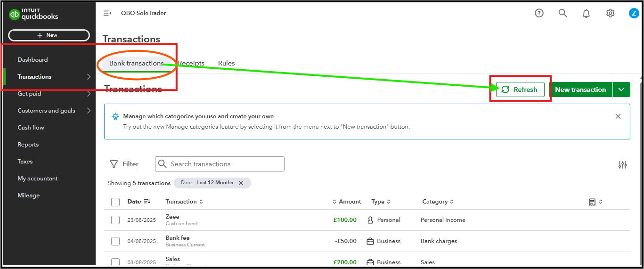Check the Zeee transaction checkbox
The height and width of the screenshot is (269, 644).
tap(115, 220)
